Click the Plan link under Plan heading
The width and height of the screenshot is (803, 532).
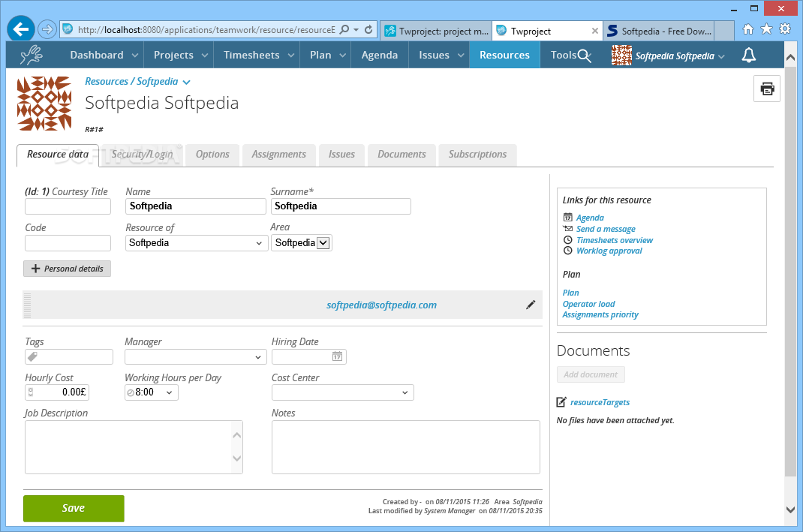pos(570,293)
